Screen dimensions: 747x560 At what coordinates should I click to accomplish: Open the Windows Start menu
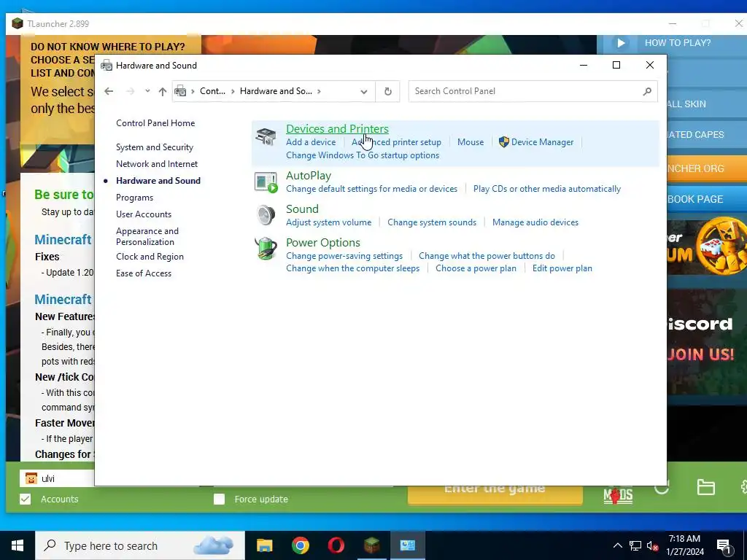tap(18, 545)
